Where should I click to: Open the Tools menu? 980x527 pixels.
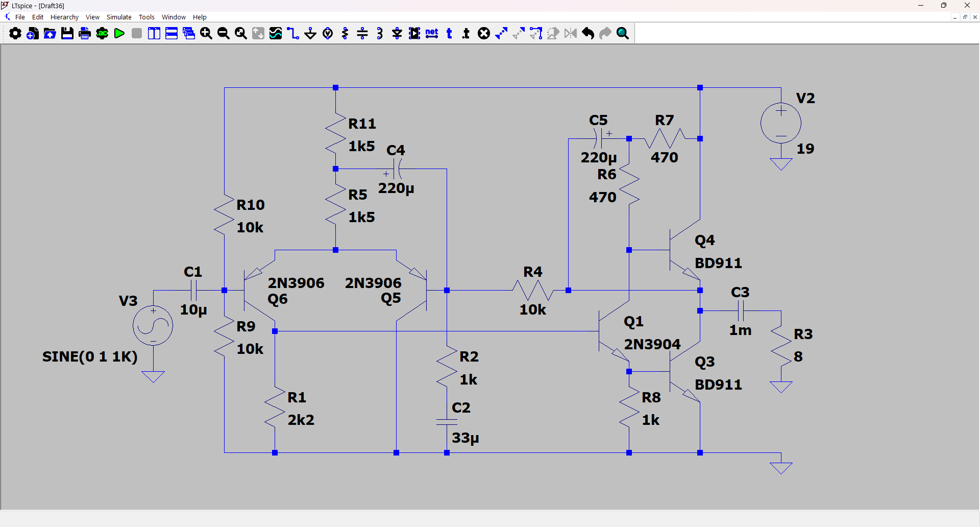click(146, 17)
